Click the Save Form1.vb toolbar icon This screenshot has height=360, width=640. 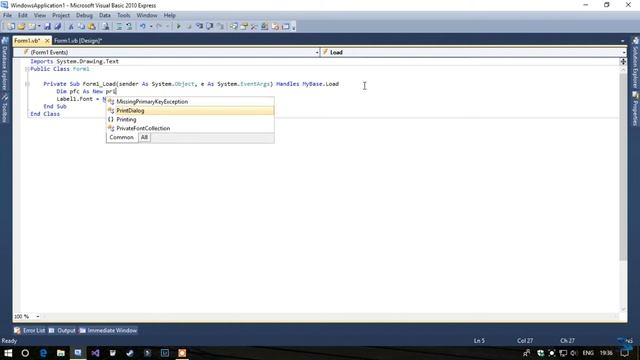pos(47,27)
